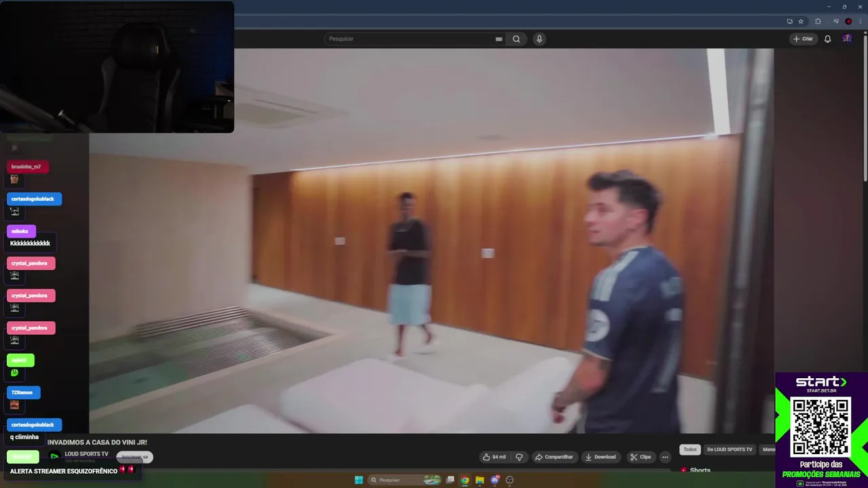868x488 pixels.
Task: Open Chrome three-dot menu
Action: [859, 21]
